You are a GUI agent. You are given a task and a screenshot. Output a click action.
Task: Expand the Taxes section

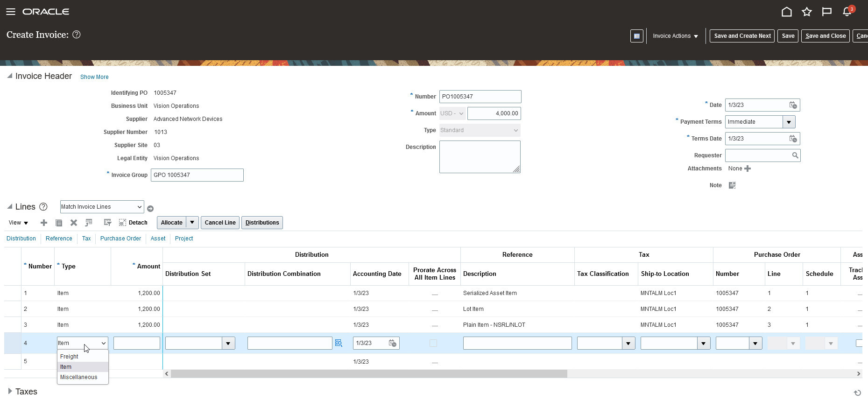point(10,391)
